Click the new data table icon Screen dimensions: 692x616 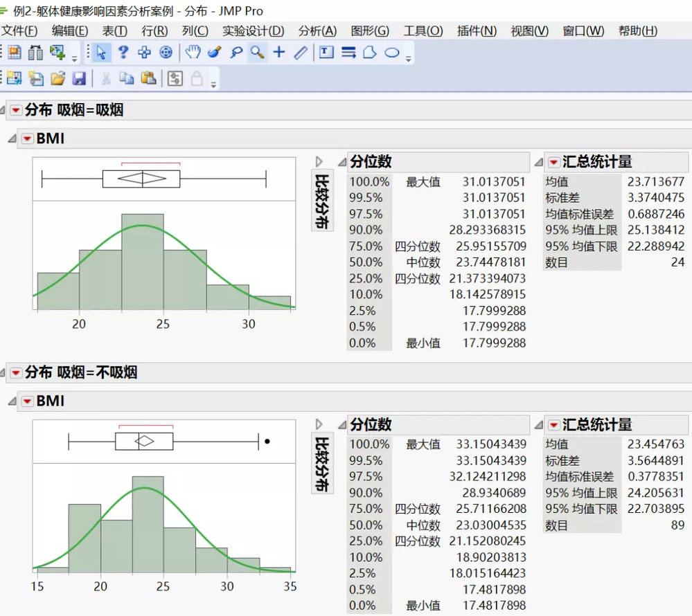[x=14, y=79]
